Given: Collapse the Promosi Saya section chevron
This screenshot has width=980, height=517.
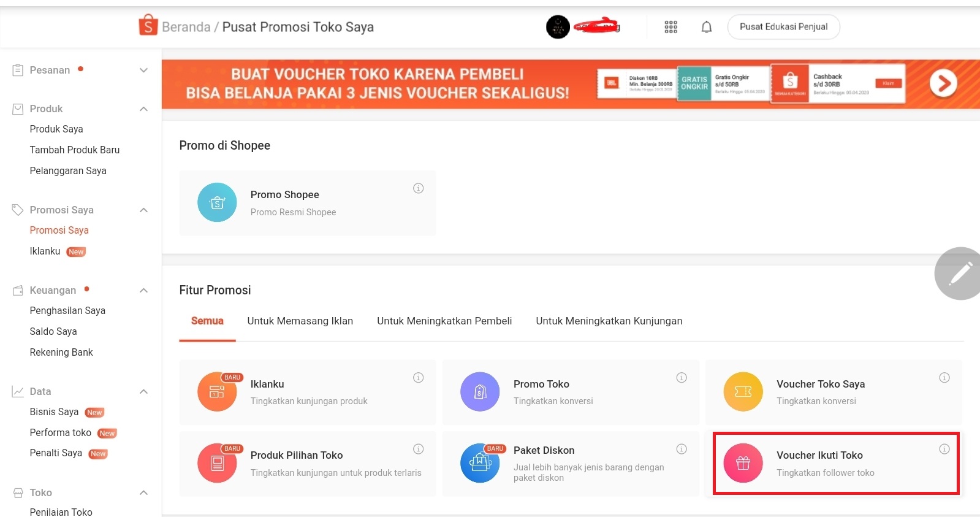Looking at the screenshot, I should point(143,210).
